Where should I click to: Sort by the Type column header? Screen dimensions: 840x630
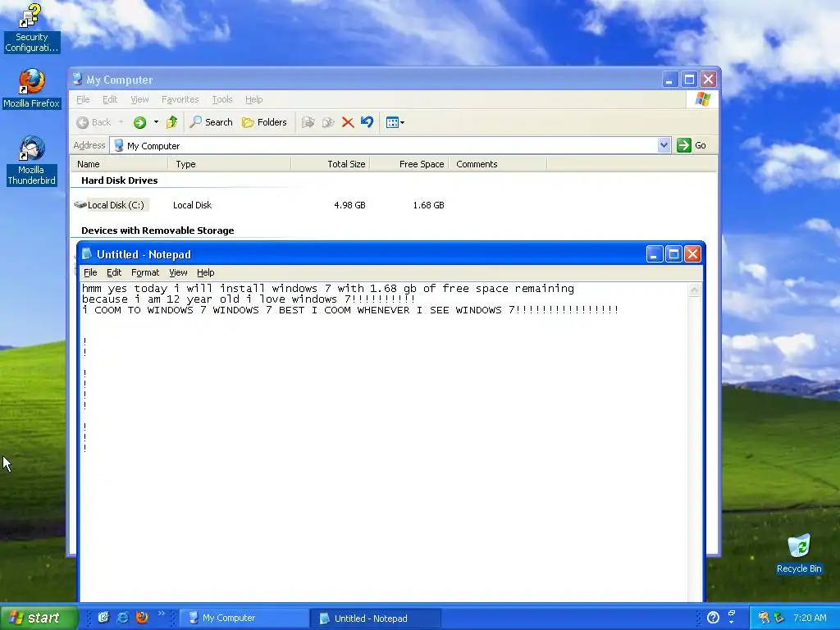(x=230, y=164)
